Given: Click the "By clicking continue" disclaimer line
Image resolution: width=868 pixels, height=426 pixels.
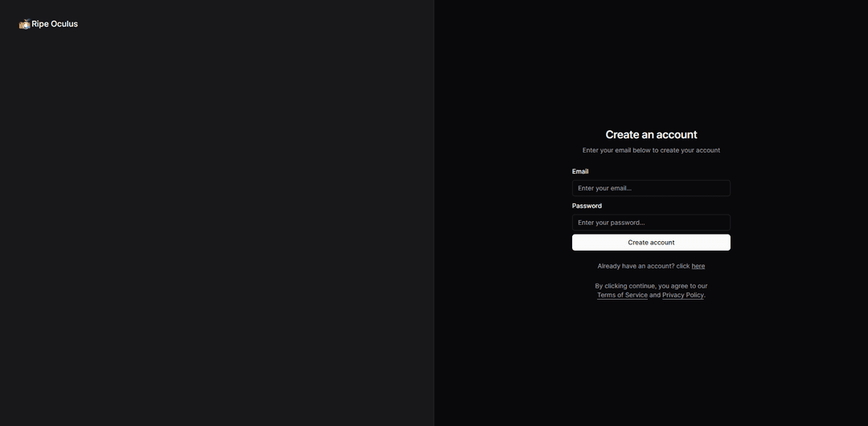Looking at the screenshot, I should pyautogui.click(x=651, y=286).
